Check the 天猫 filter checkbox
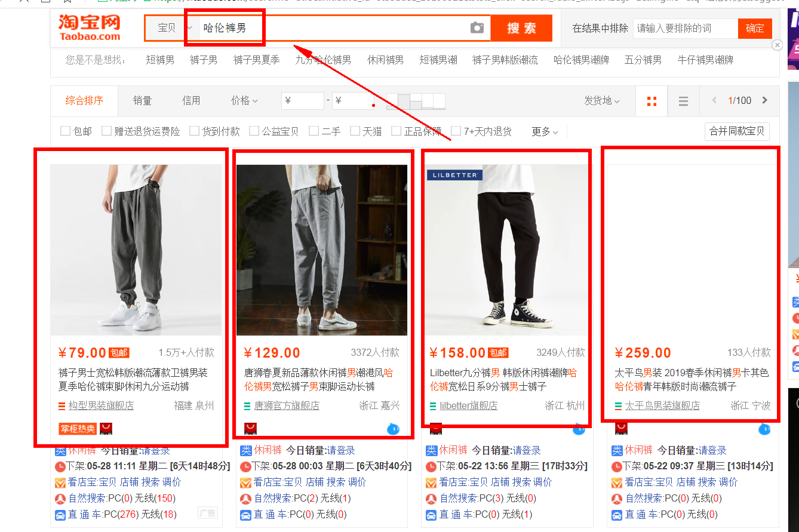 [x=355, y=131]
